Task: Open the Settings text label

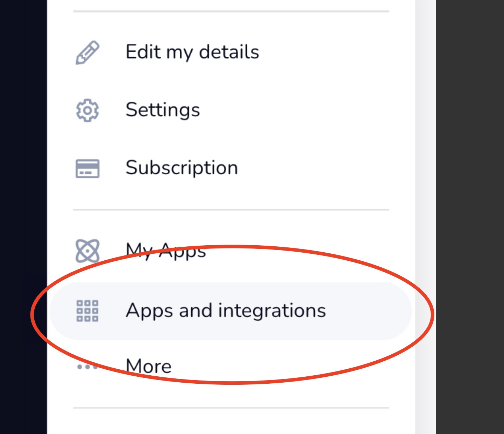Action: pos(163,110)
